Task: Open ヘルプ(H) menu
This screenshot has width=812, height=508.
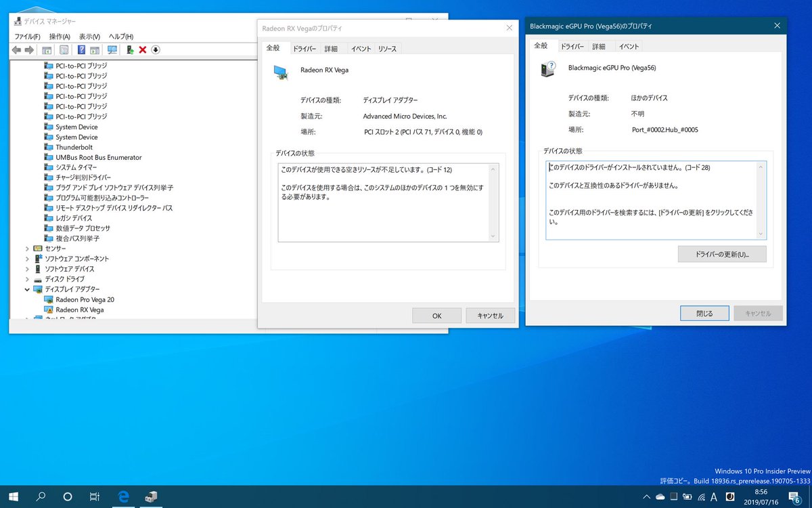Action: 121,36
